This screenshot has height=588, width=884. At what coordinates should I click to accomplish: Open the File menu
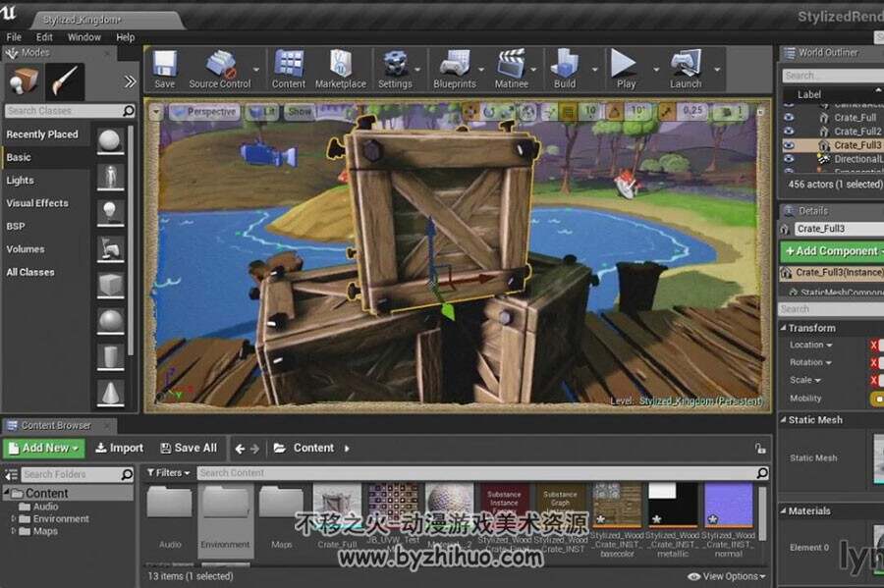click(x=14, y=37)
